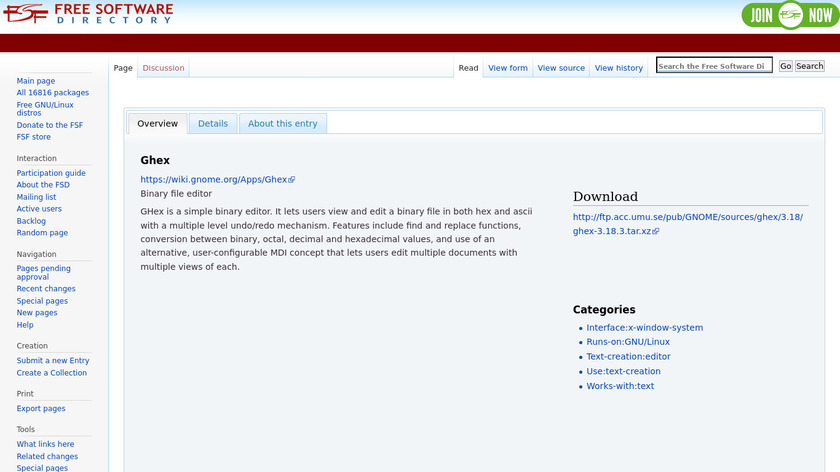Viewport: 840px width, 472px height.
Task: Open the Runs-on:GNU/Linux category
Action: (x=628, y=342)
